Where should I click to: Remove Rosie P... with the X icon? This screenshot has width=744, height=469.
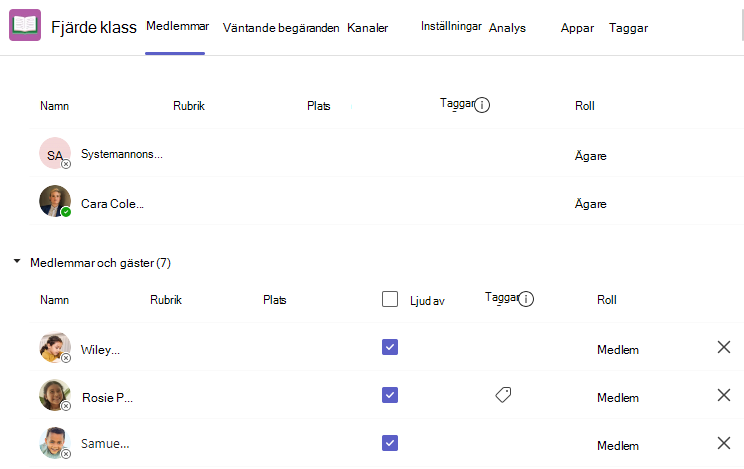(x=724, y=395)
